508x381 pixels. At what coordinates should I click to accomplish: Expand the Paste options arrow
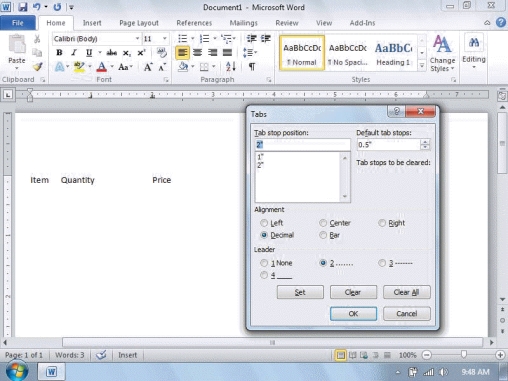coord(17,68)
